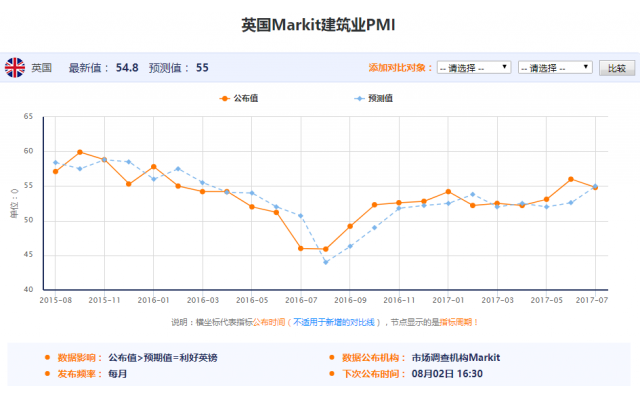Select the blue forecast low point at 44

(x=326, y=262)
